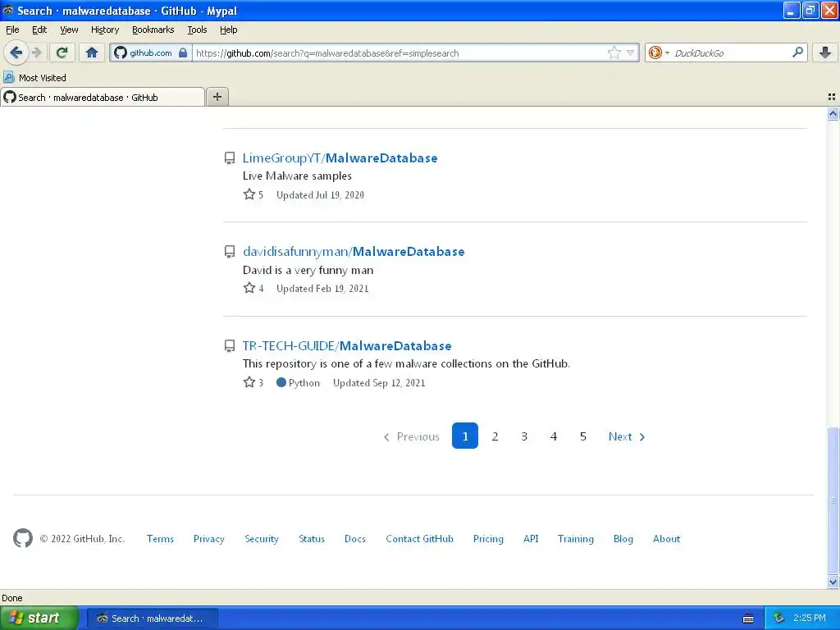Open the Privacy footer link
The image size is (840, 630).
tap(209, 539)
